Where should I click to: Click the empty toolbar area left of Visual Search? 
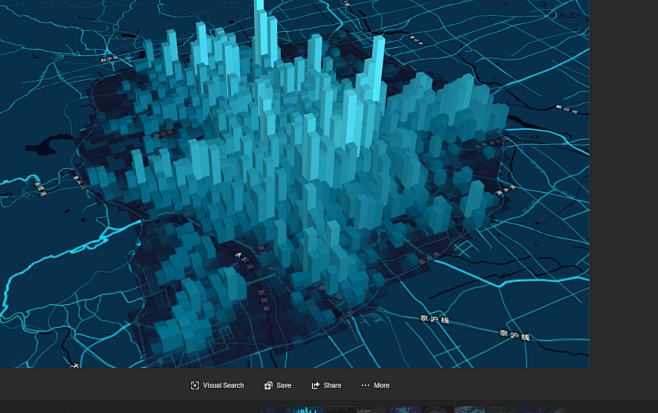[90, 385]
